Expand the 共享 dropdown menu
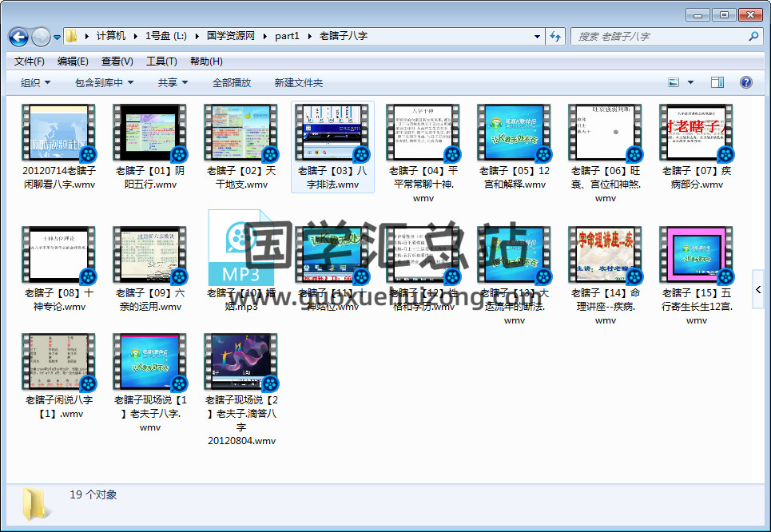The width and height of the screenshot is (771, 532). pyautogui.click(x=173, y=82)
